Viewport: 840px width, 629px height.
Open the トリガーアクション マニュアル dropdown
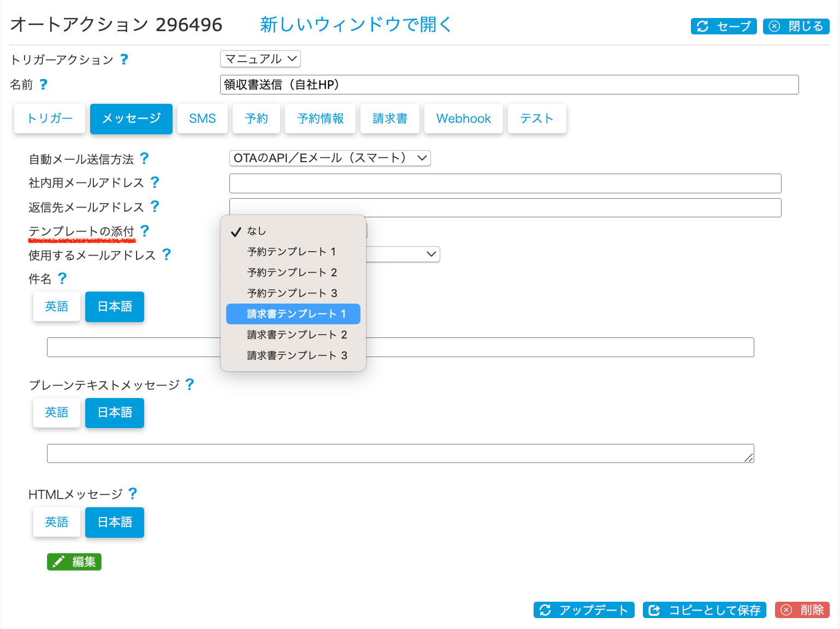(x=261, y=59)
